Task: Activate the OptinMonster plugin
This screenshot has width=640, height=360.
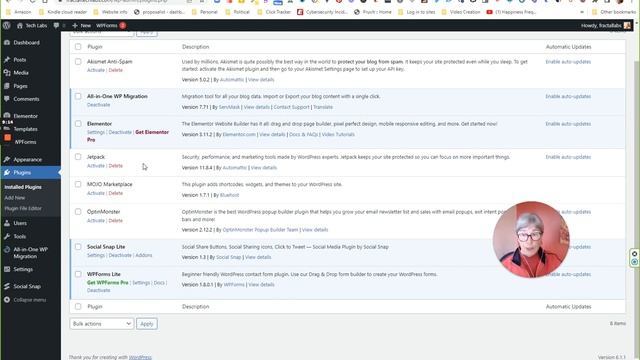Action: [x=96, y=220]
